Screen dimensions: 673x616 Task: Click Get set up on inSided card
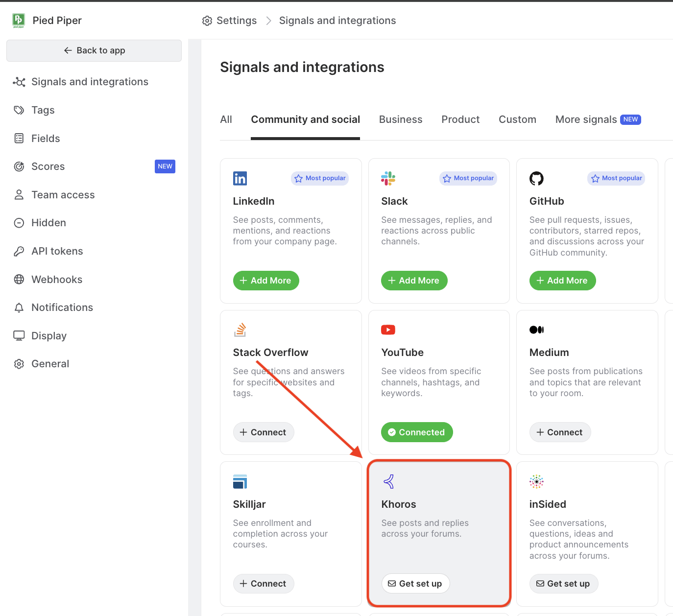click(564, 584)
